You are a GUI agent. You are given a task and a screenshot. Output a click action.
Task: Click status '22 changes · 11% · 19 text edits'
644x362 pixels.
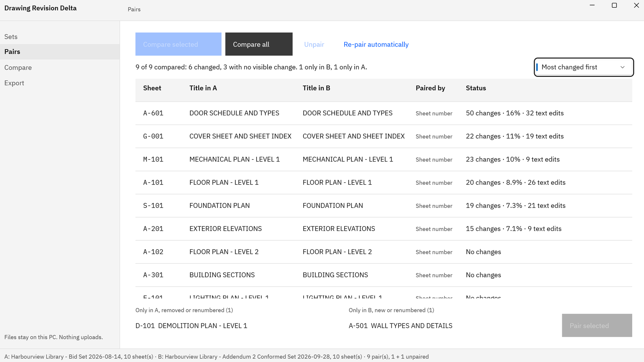pos(515,136)
